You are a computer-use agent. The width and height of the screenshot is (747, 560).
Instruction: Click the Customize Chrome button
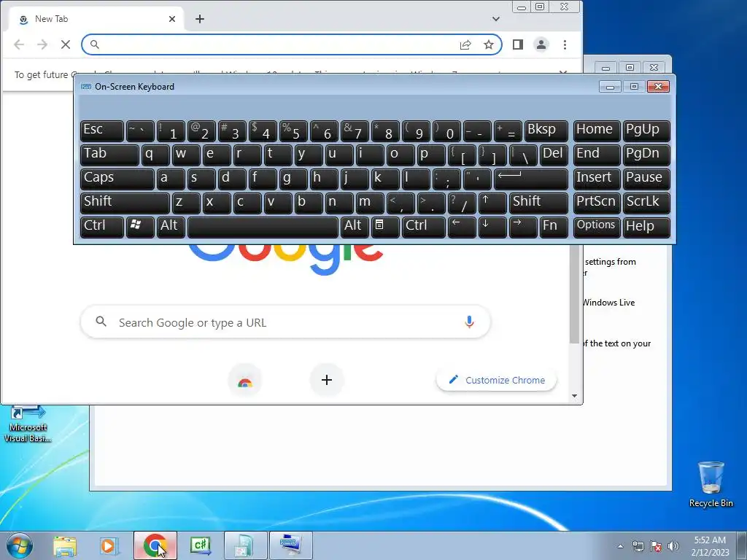pyautogui.click(x=496, y=380)
